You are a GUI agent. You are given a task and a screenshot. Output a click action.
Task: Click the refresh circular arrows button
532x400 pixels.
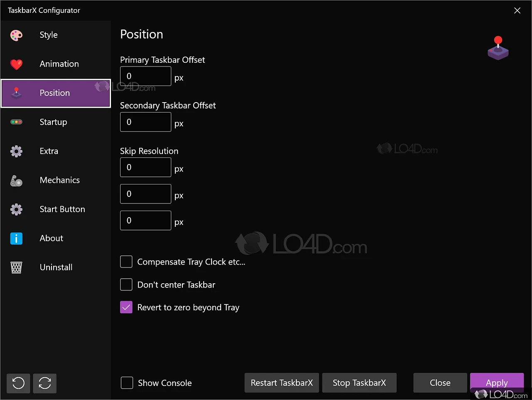(x=45, y=383)
